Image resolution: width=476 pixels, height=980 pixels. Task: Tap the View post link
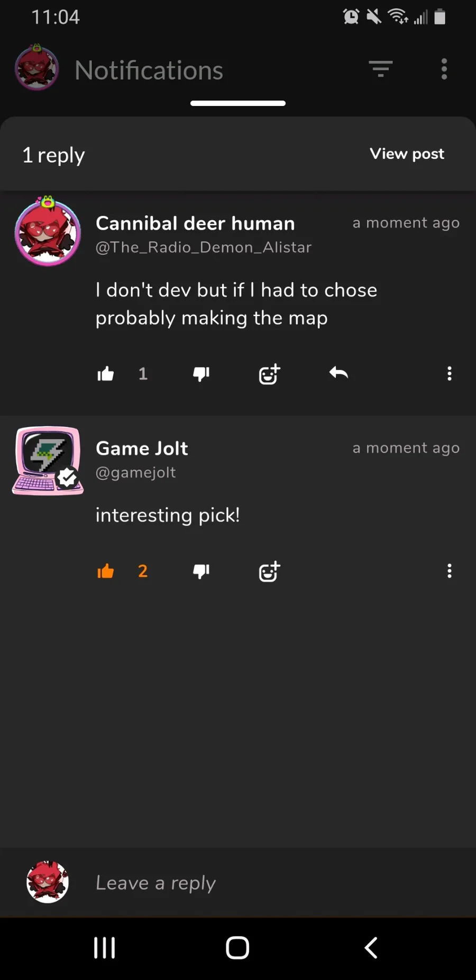click(x=407, y=154)
